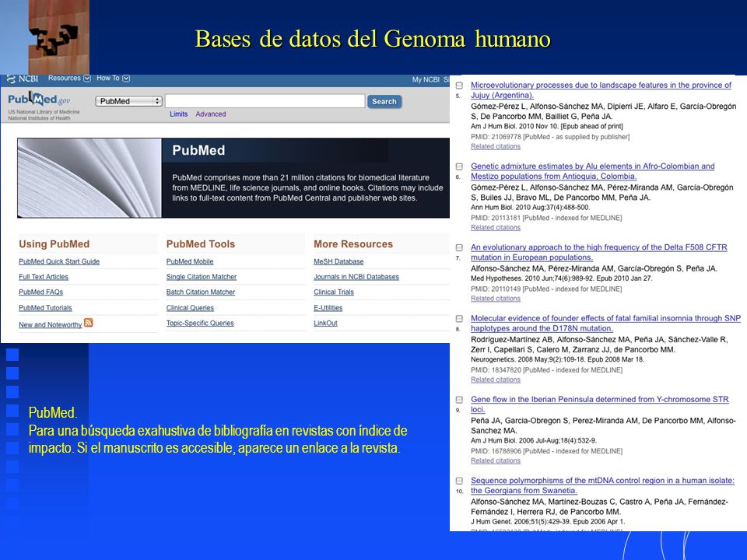Open Batch Citation Matcher
Screen dimensions: 747x560
[x=201, y=292]
